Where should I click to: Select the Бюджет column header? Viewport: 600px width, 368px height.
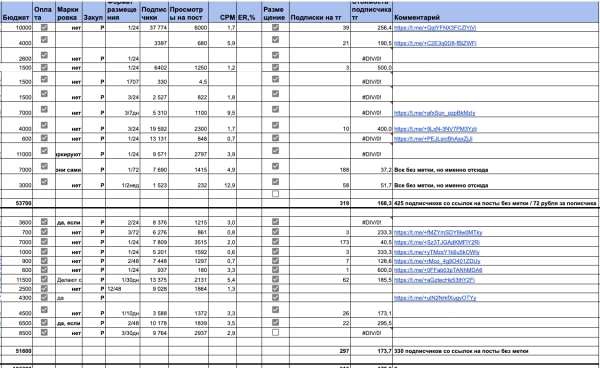(x=16, y=18)
